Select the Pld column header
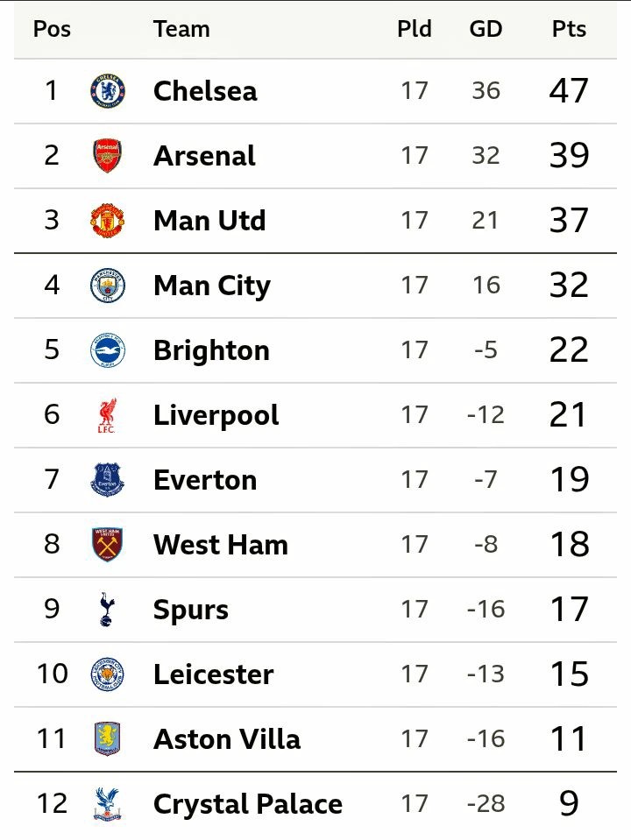This screenshot has height=840, width=631. 415,29
